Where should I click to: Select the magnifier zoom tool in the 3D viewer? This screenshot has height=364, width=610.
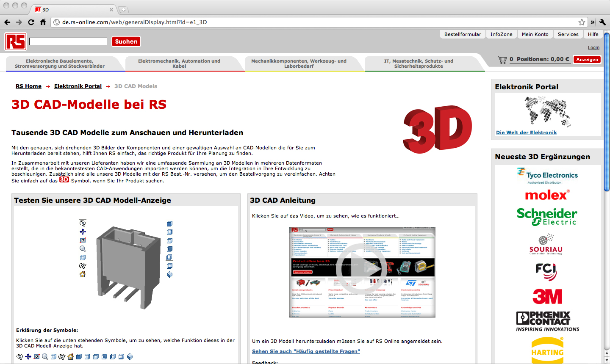pos(83,249)
